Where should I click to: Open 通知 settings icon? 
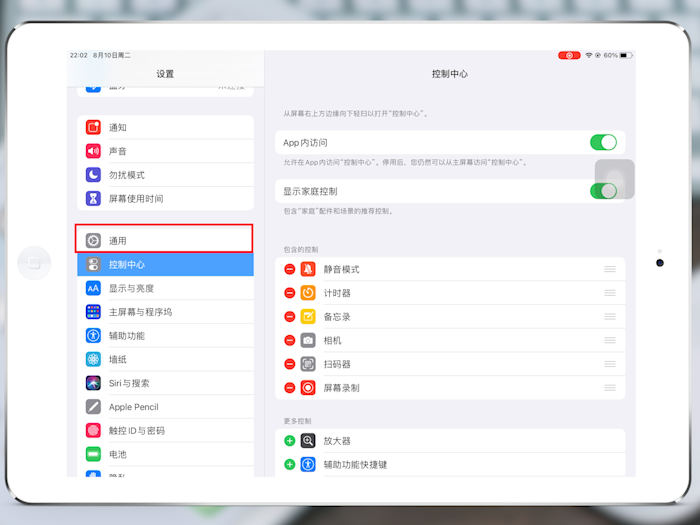tap(93, 127)
